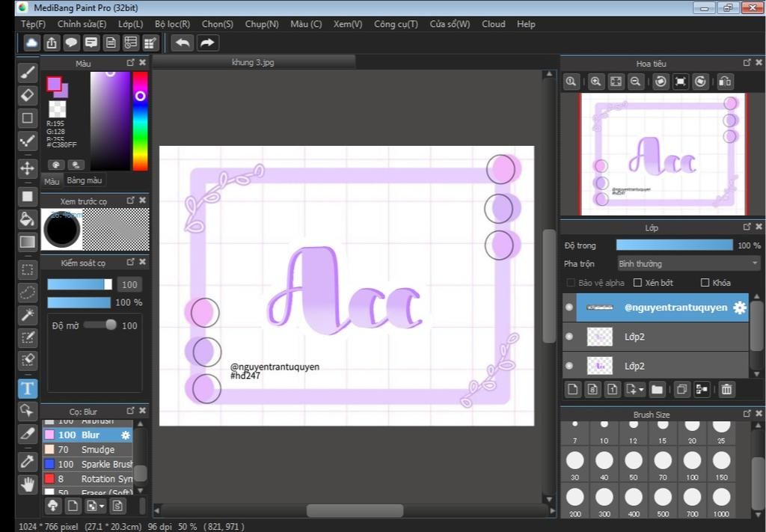The width and height of the screenshot is (766, 532).
Task: Undock the Brush Size panel
Action: pos(747,413)
